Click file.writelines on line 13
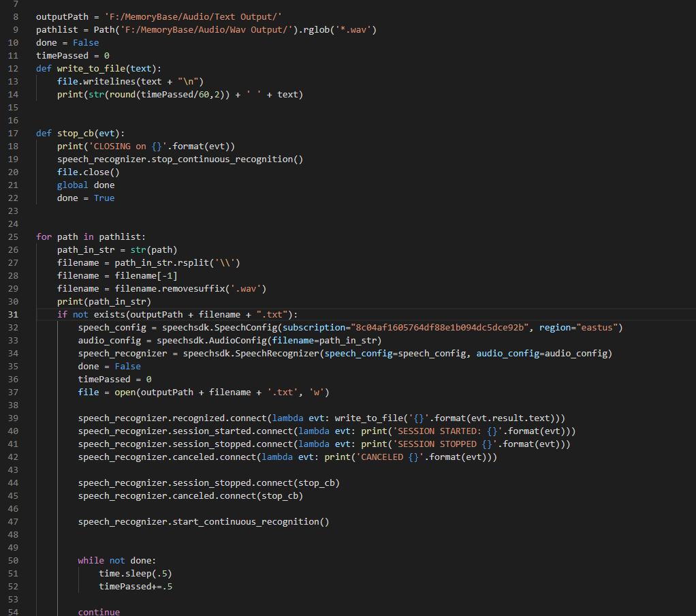696x616 pixels. pyautogui.click(x=96, y=81)
